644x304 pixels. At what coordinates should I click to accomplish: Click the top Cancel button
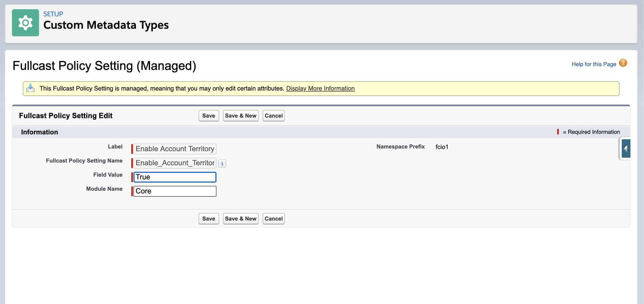[x=273, y=116]
